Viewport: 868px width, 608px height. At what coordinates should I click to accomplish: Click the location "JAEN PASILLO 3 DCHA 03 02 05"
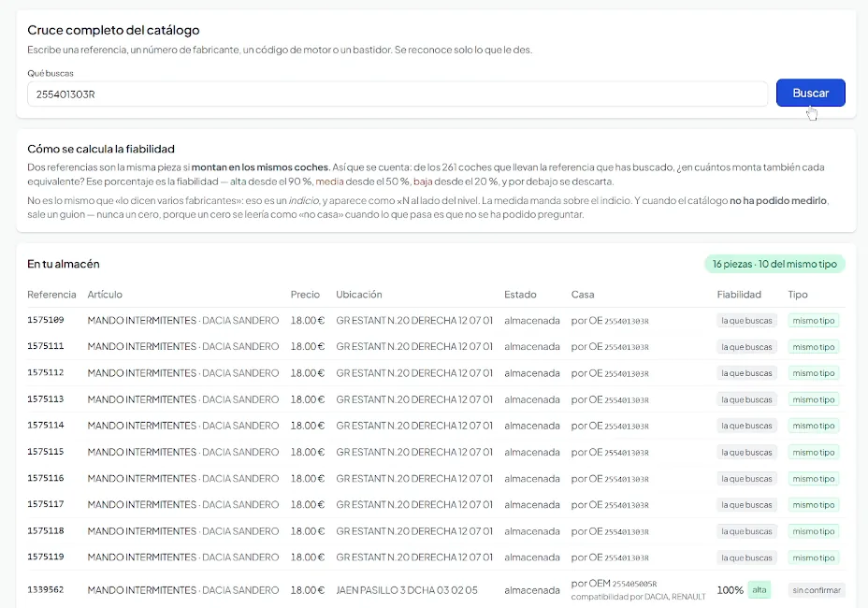[407, 590]
